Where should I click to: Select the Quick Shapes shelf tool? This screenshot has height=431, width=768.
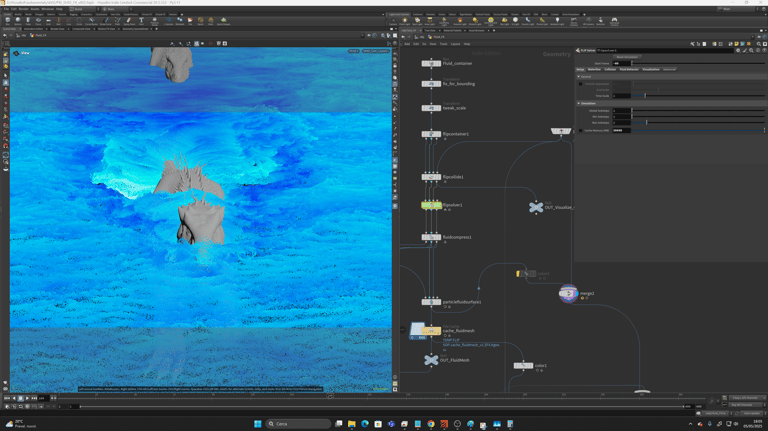pyautogui.click(x=223, y=21)
